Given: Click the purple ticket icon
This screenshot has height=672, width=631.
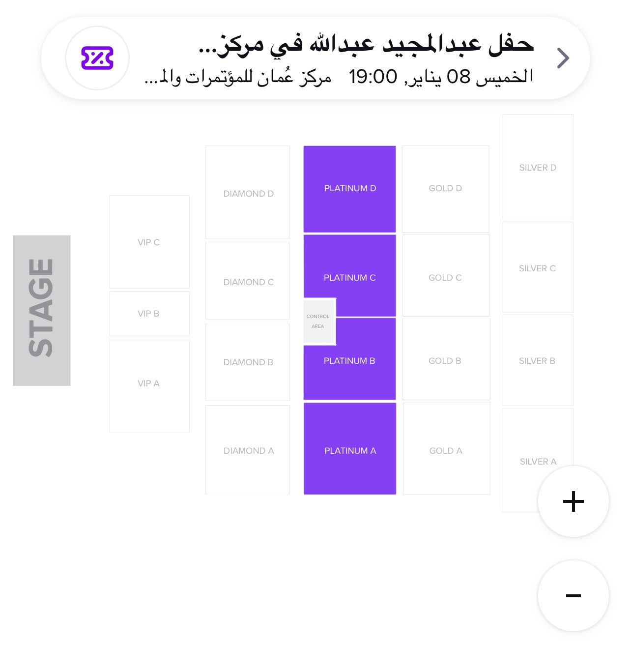Looking at the screenshot, I should 97,58.
